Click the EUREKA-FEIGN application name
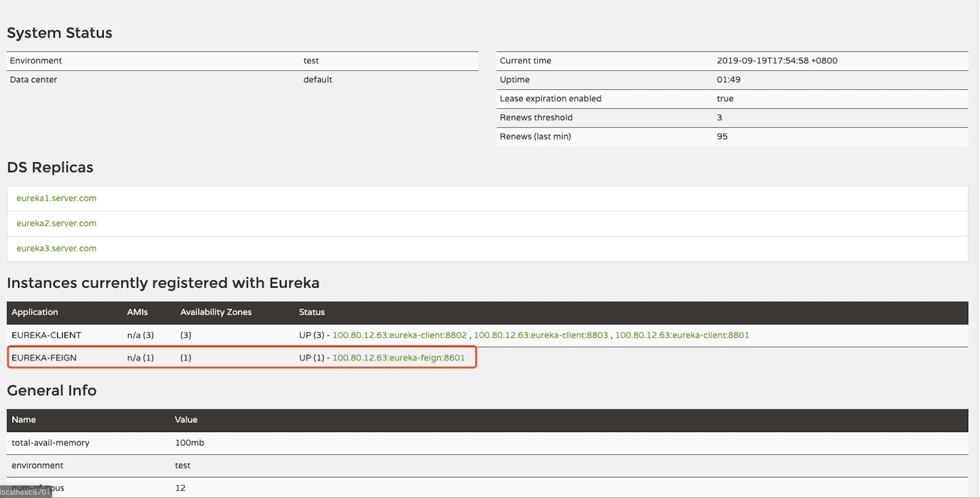Image resolution: width=980 pixels, height=498 pixels. coord(44,358)
